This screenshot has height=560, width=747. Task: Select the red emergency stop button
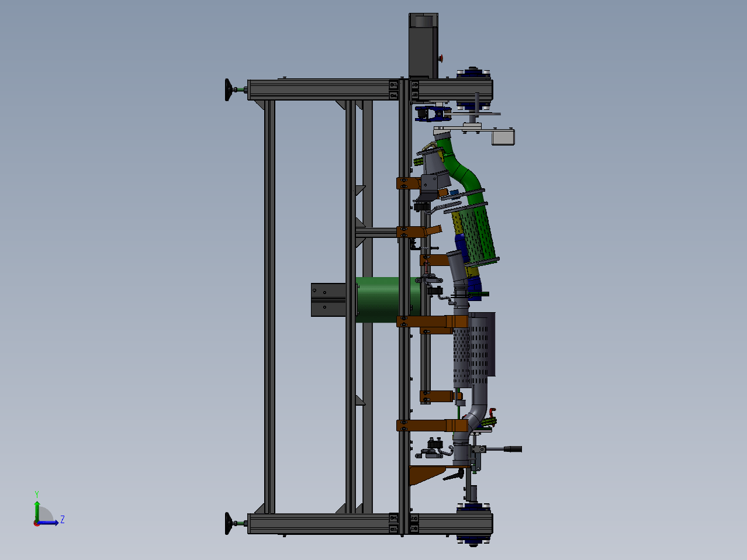tap(441, 58)
